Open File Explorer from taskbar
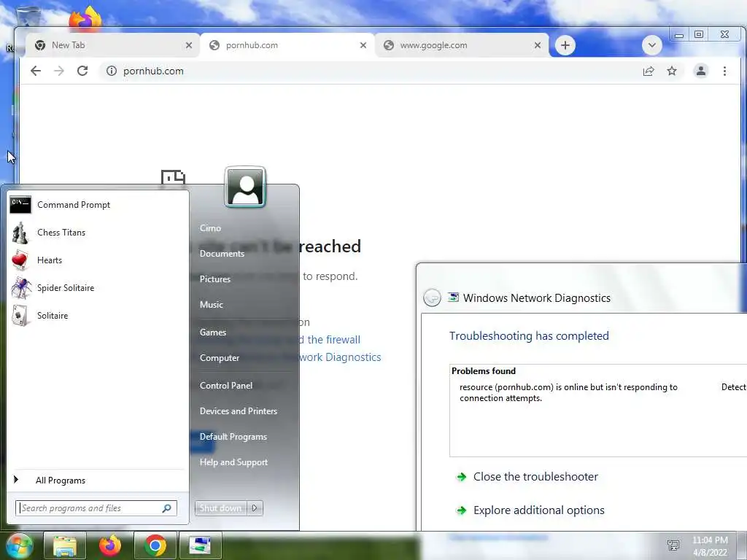Image resolution: width=747 pixels, height=560 pixels. pos(65,545)
